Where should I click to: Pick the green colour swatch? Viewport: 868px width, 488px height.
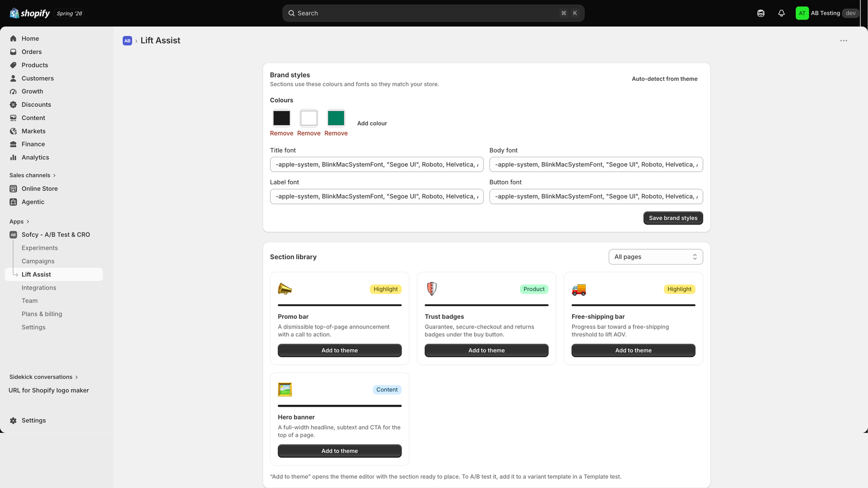click(x=336, y=118)
